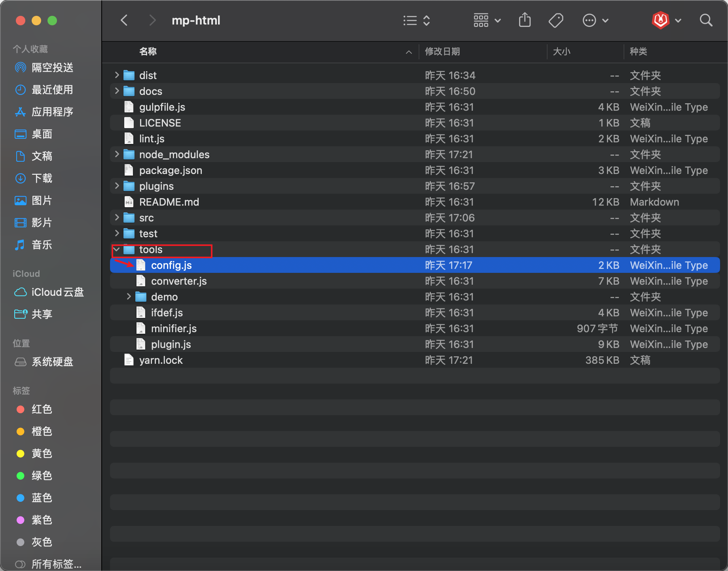
Task: Select the config.js file
Action: point(415,265)
